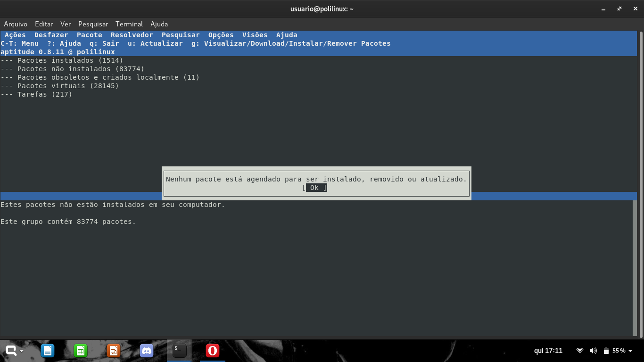
Task: Open Ajuda in the aptitude menu bar
Action: (287, 35)
